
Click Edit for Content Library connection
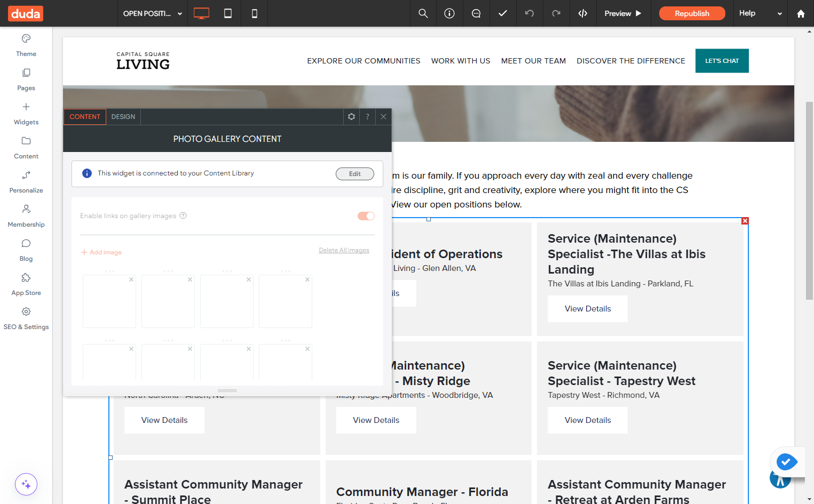pos(355,174)
